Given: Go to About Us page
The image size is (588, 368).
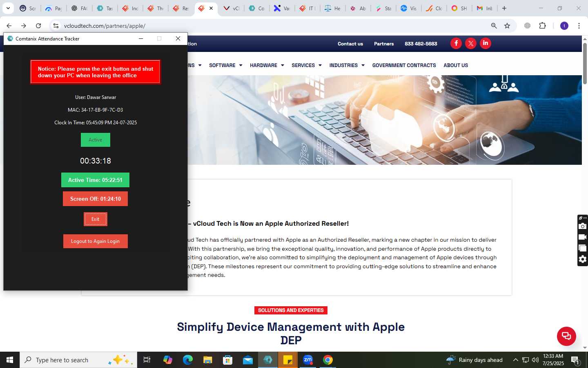Looking at the screenshot, I should (456, 65).
